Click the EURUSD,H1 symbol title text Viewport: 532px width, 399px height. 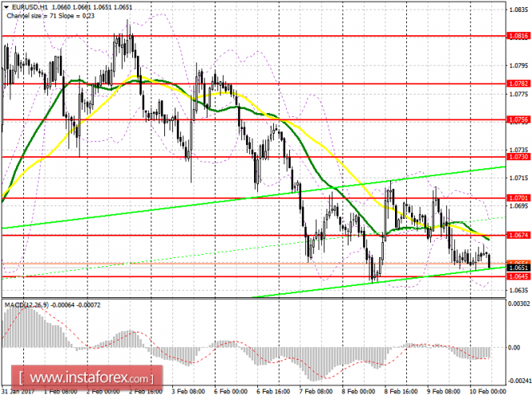point(29,7)
